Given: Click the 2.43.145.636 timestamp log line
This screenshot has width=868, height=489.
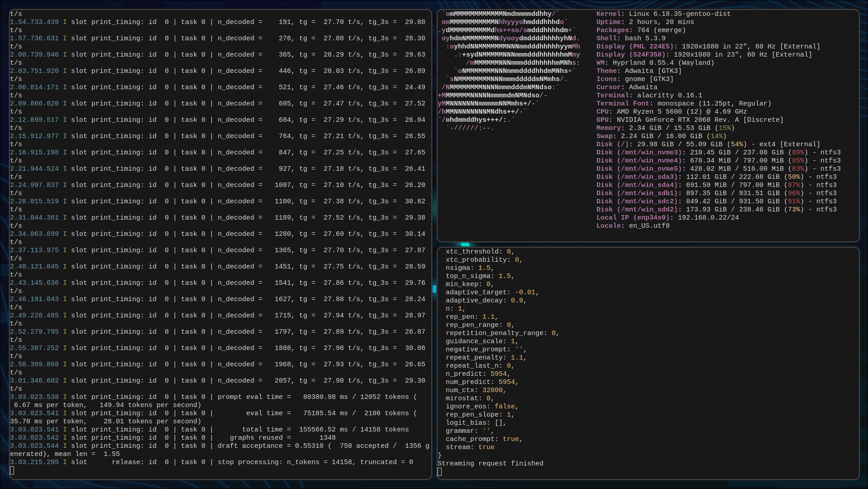Looking at the screenshot, I should click(x=218, y=287).
